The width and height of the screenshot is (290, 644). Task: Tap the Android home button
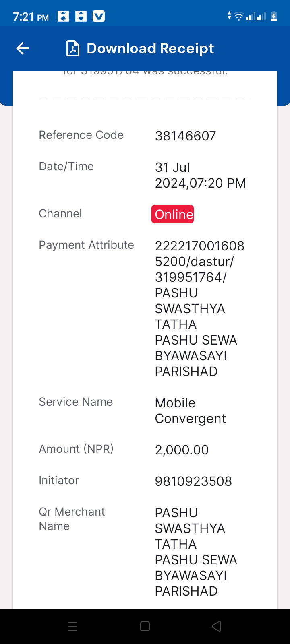145,626
